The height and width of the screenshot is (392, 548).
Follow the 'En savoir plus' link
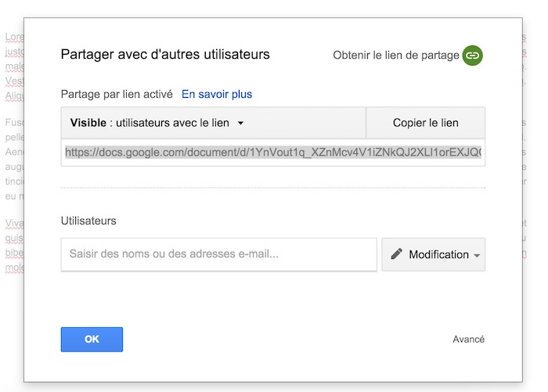217,94
